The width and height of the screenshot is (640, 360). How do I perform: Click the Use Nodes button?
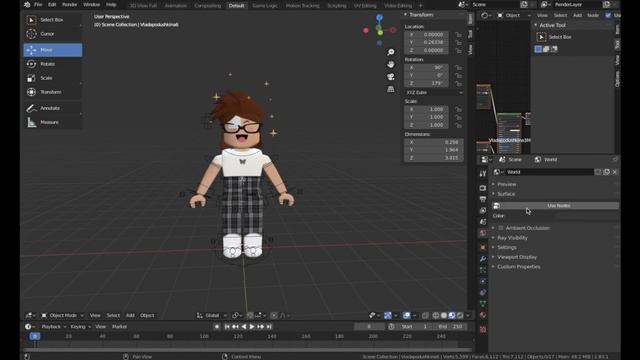[556, 206]
